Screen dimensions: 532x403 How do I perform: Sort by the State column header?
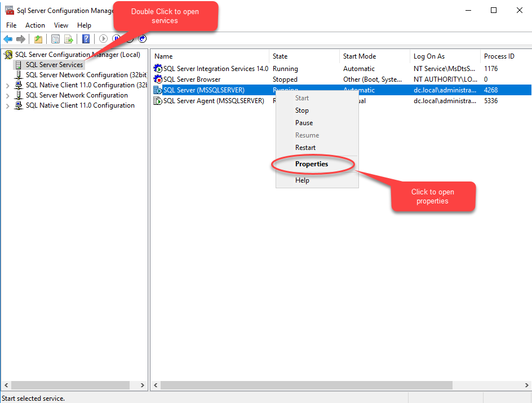pyautogui.click(x=304, y=56)
